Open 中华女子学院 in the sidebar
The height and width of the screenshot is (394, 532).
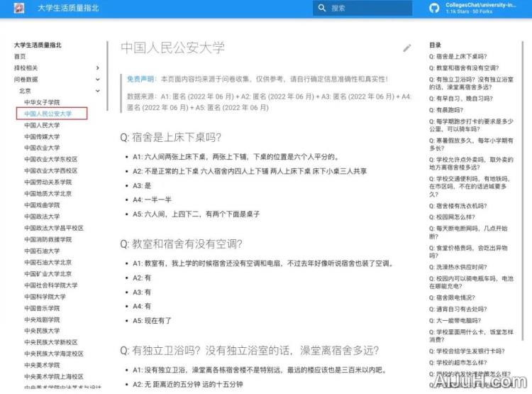[42, 102]
